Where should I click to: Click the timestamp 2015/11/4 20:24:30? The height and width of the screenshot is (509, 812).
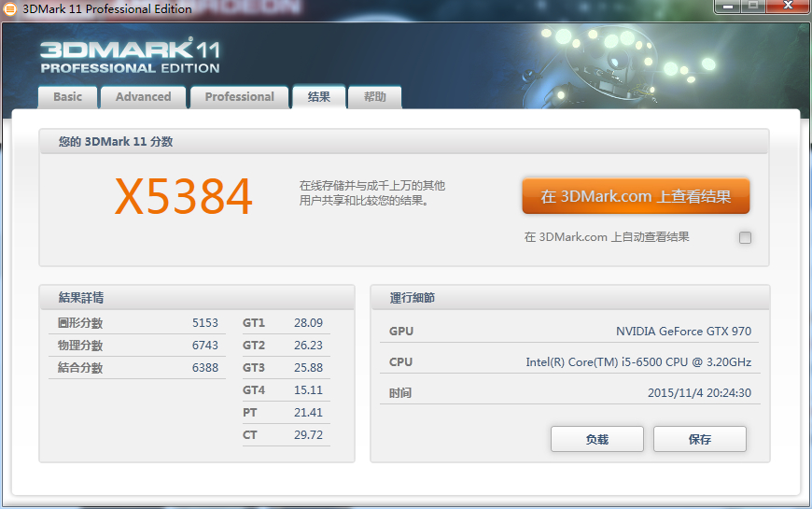pos(699,393)
